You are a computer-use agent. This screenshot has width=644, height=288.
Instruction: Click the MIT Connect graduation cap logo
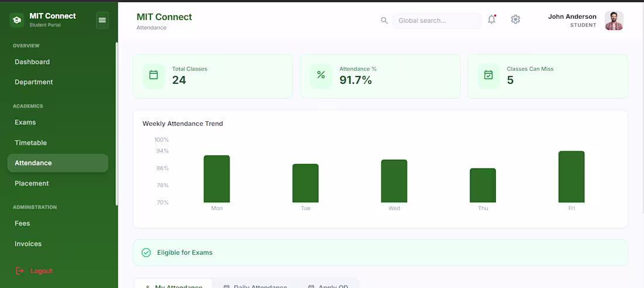coord(16,20)
